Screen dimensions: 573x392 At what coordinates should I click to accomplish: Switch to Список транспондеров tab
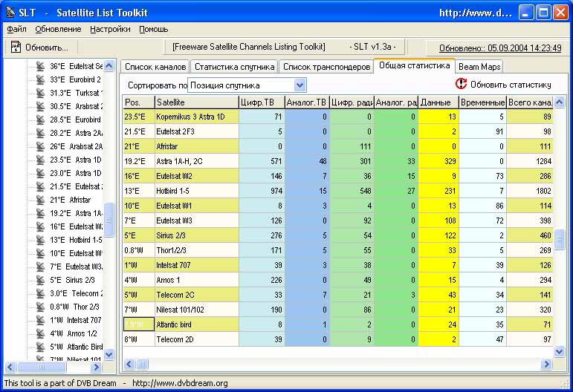(x=327, y=67)
